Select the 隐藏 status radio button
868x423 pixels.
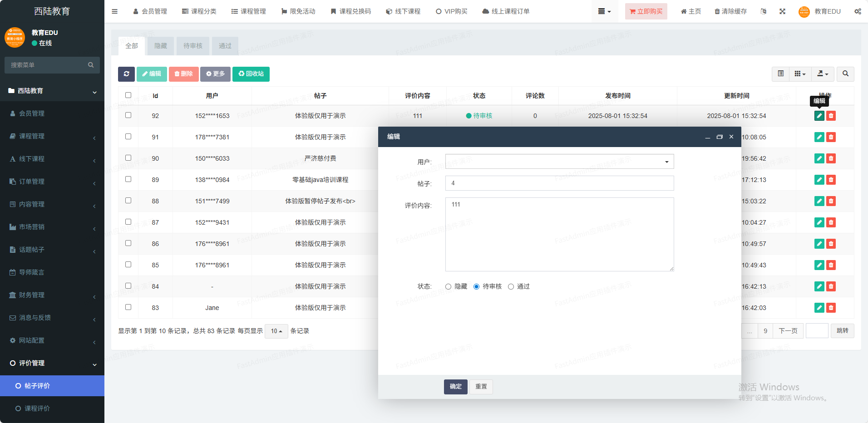(449, 286)
